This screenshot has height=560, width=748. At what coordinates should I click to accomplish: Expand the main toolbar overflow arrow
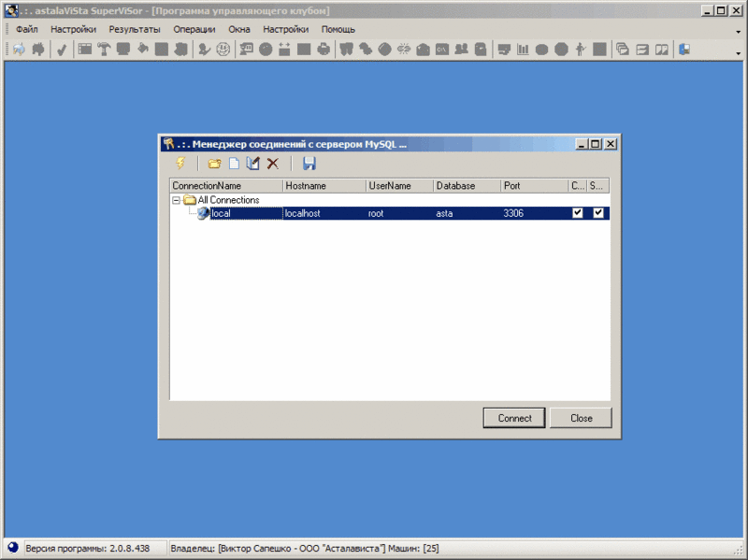coord(739,53)
